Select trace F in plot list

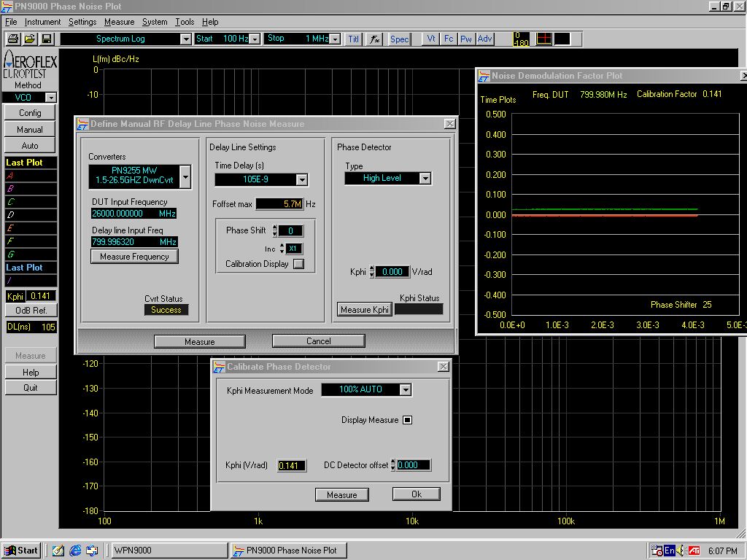[x=31, y=241]
